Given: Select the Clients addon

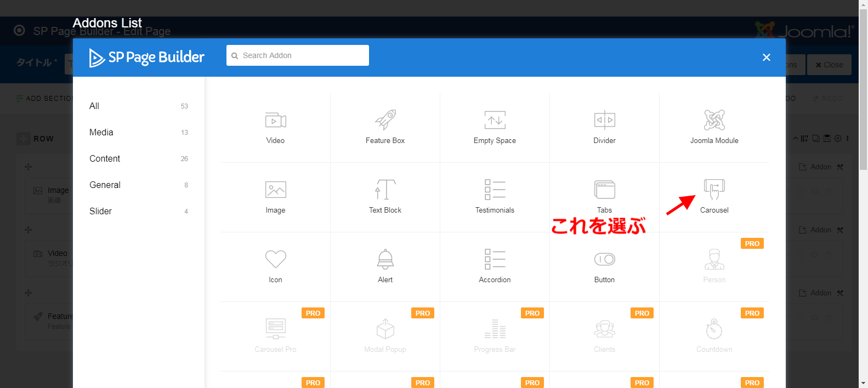Looking at the screenshot, I should 604,336.
